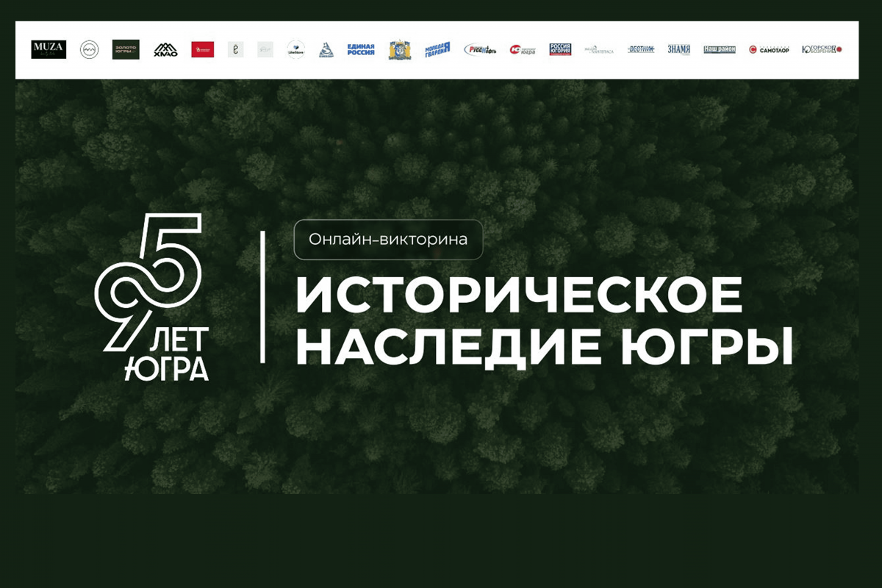Select the Знамя newspaper logo
882x588 pixels.
[x=678, y=50]
